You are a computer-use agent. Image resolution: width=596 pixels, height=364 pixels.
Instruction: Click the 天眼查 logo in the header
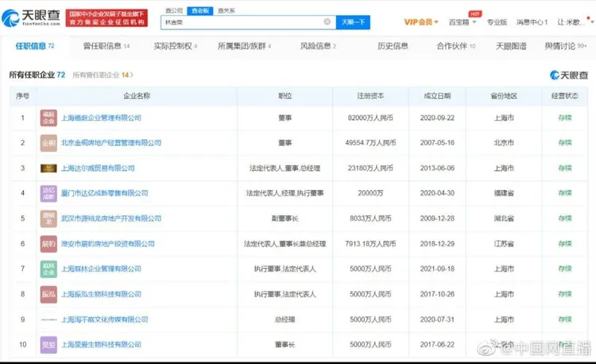(x=31, y=17)
